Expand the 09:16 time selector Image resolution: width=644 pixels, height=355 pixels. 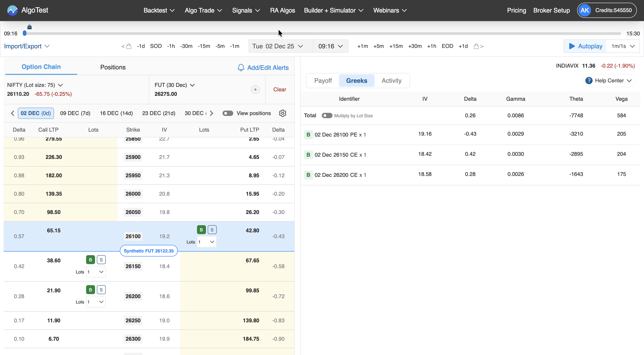point(330,46)
